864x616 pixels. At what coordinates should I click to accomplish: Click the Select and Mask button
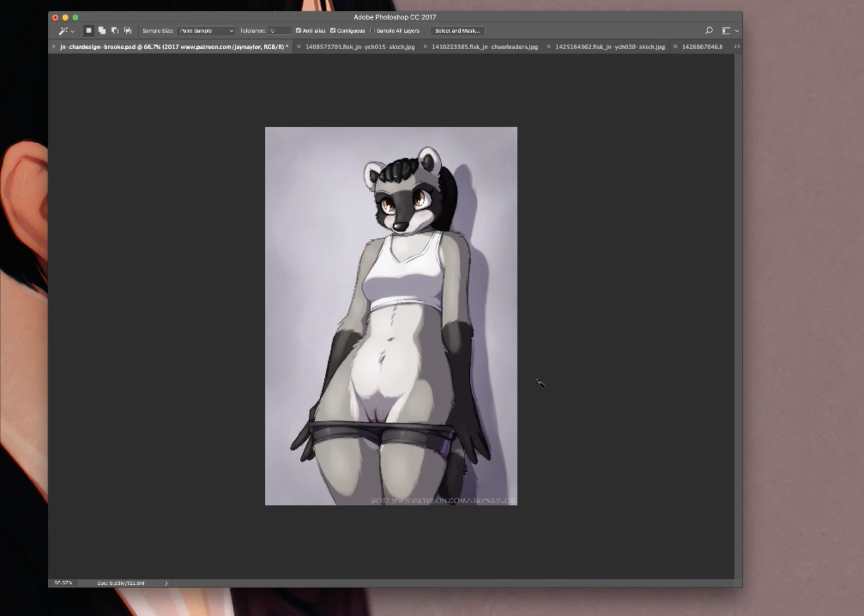(457, 31)
